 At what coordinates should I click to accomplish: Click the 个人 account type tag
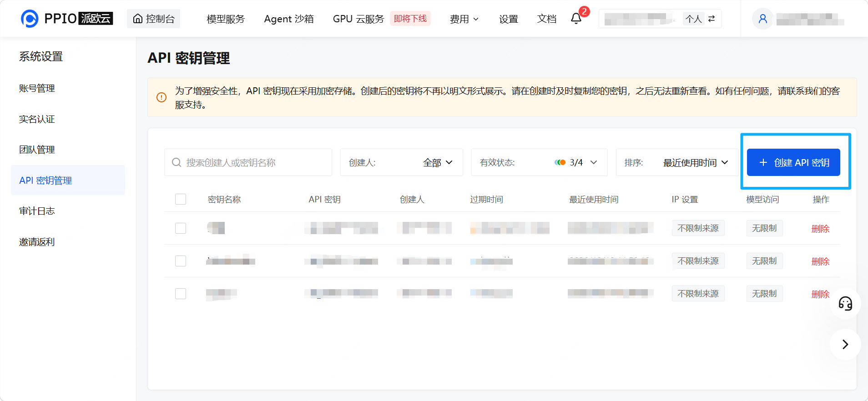[694, 19]
